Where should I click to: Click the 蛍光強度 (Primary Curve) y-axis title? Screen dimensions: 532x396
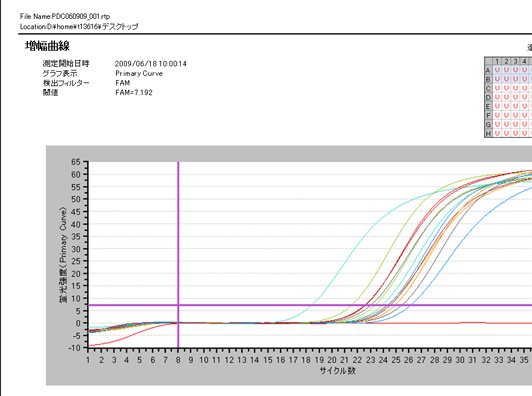63,255
